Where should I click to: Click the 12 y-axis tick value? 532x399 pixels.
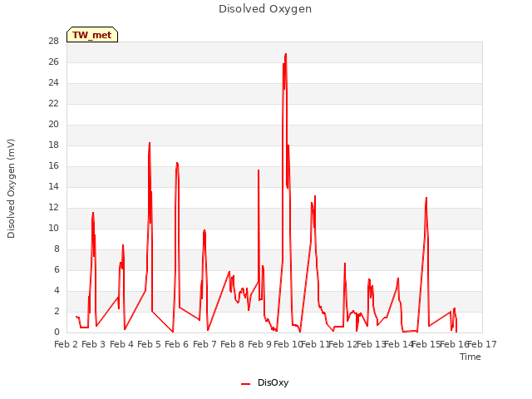tap(53, 207)
